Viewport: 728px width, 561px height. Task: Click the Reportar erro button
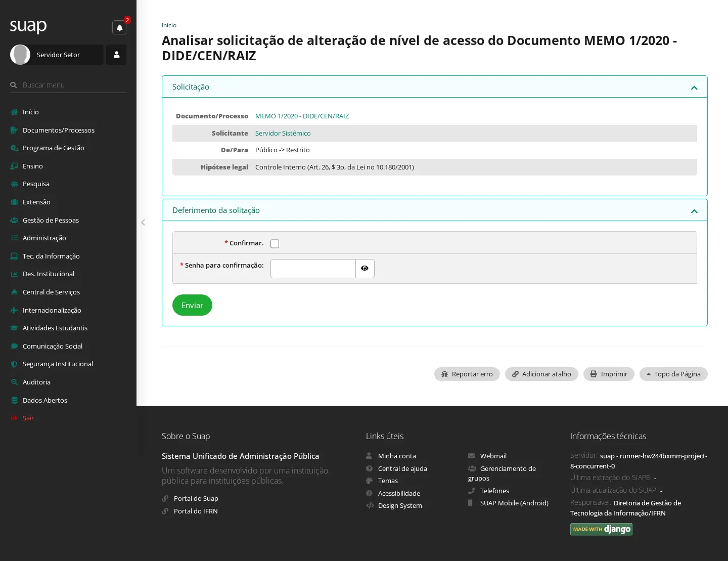[x=467, y=374]
